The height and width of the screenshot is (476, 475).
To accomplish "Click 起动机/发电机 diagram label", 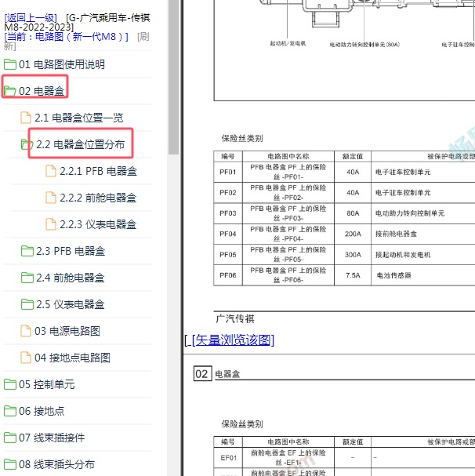I will tap(288, 43).
